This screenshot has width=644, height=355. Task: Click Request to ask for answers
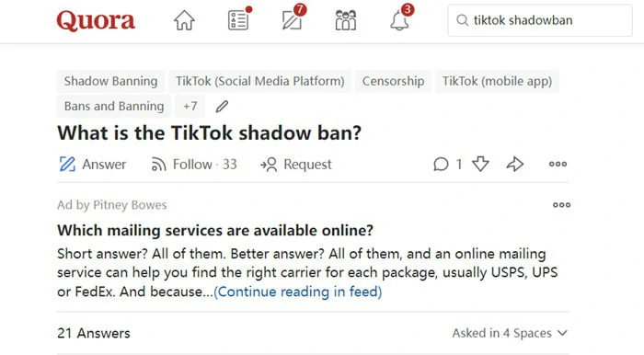click(x=295, y=164)
